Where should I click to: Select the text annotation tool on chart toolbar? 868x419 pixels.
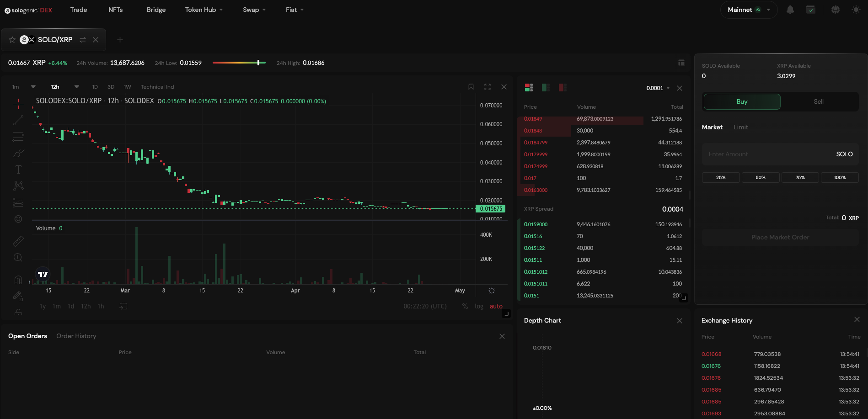point(18,169)
